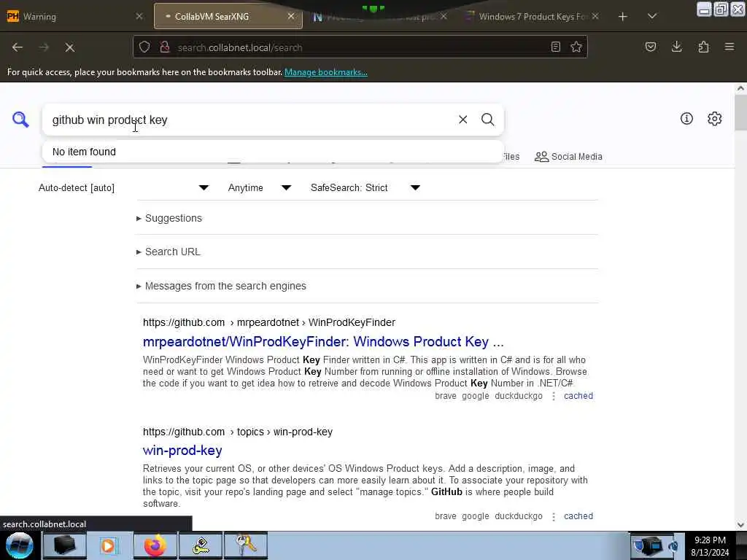Image resolution: width=747 pixels, height=560 pixels.
Task: Open the SafeSearch: Strict dropdown
Action: 365,187
